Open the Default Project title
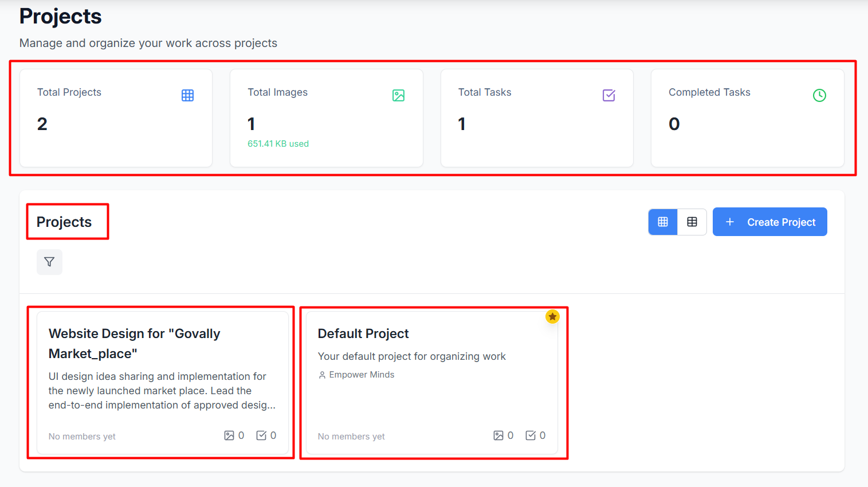This screenshot has height=487, width=868. click(x=363, y=333)
